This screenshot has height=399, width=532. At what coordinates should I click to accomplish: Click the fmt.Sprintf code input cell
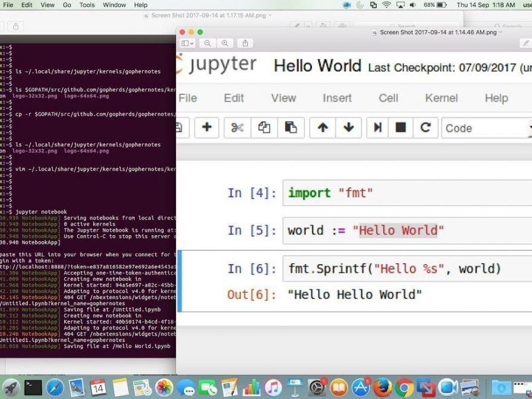tap(405, 268)
